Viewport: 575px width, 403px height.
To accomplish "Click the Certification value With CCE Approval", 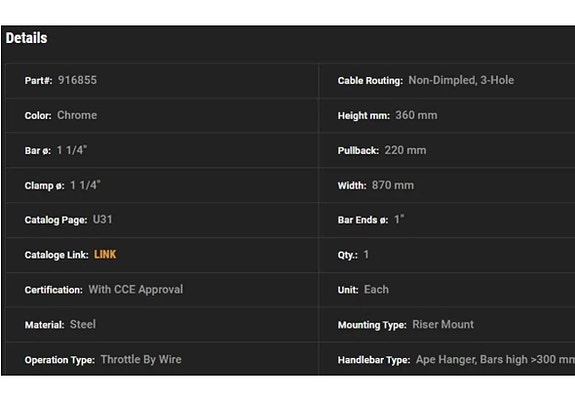I will tap(136, 289).
